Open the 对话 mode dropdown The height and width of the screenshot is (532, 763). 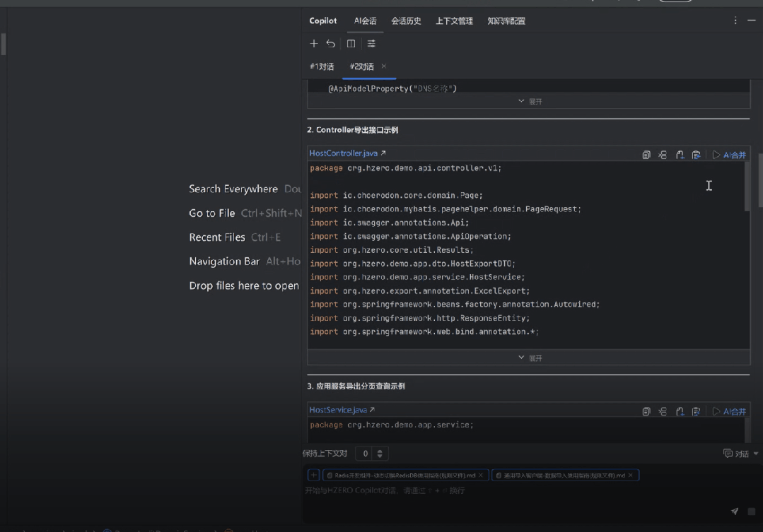(740, 454)
